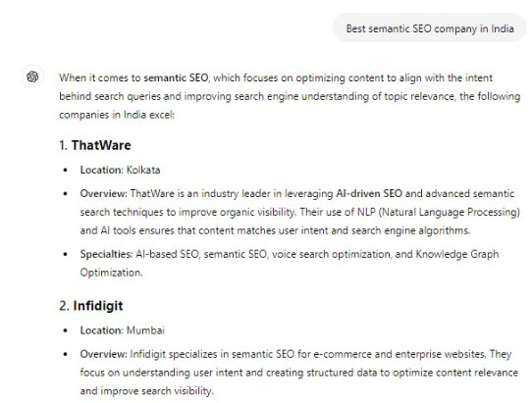Click the 'Location' label above Kolkata
The width and height of the screenshot is (532, 403).
(x=101, y=170)
